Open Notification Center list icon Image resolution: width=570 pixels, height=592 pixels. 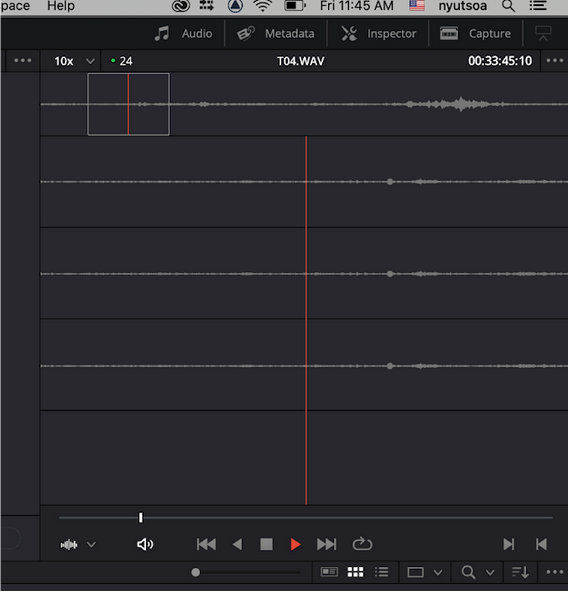click(538, 6)
